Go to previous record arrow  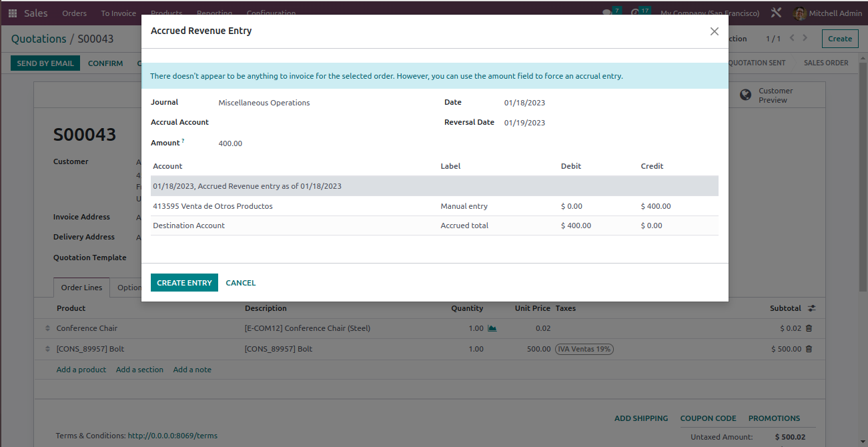pyautogui.click(x=792, y=38)
